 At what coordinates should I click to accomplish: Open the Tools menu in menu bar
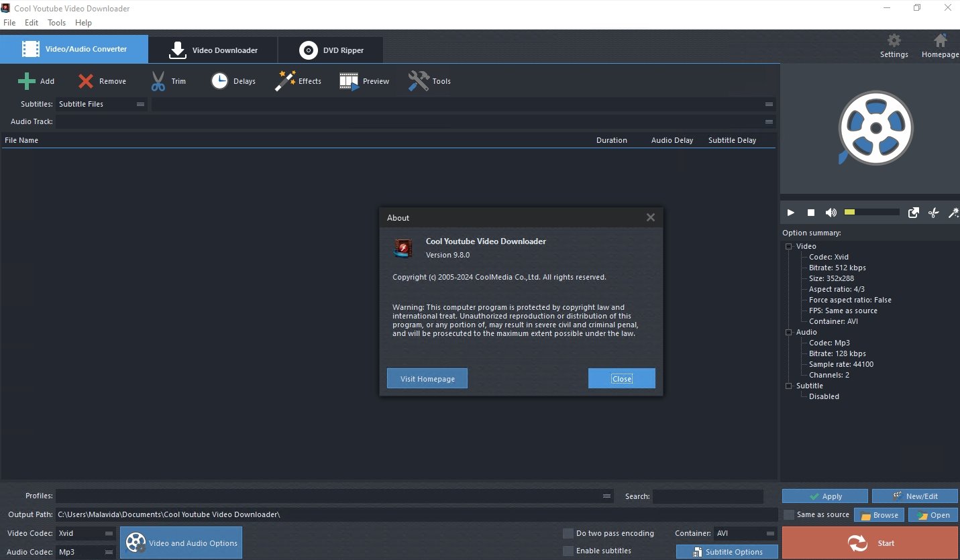57,23
